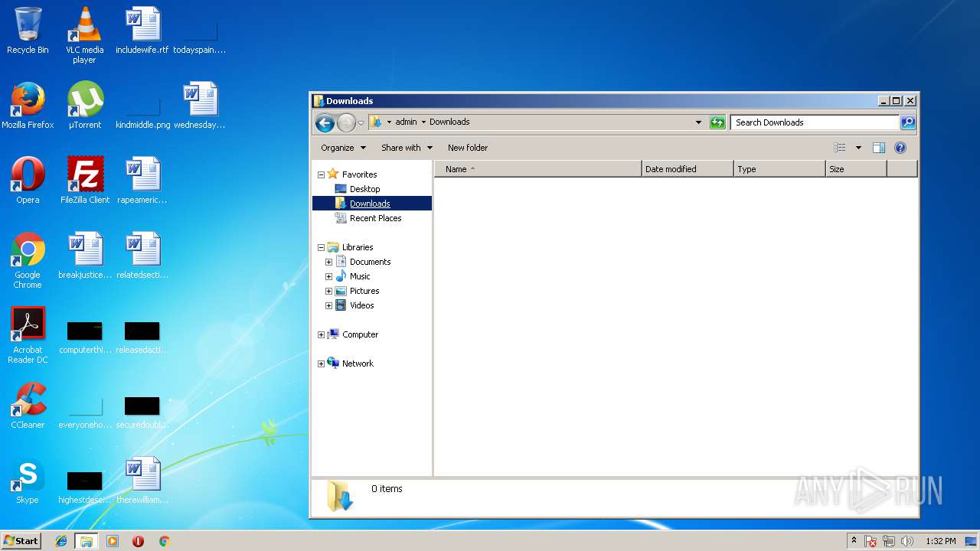Select relatedsecti... Word document icon
Image resolution: width=980 pixels, height=551 pixels.
tap(142, 256)
